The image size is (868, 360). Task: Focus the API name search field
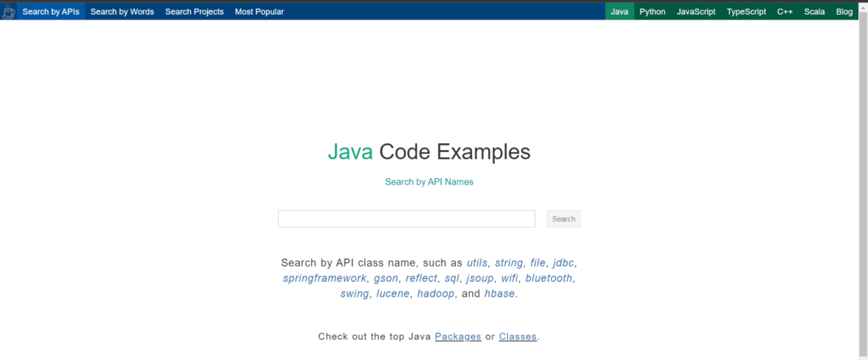point(406,219)
